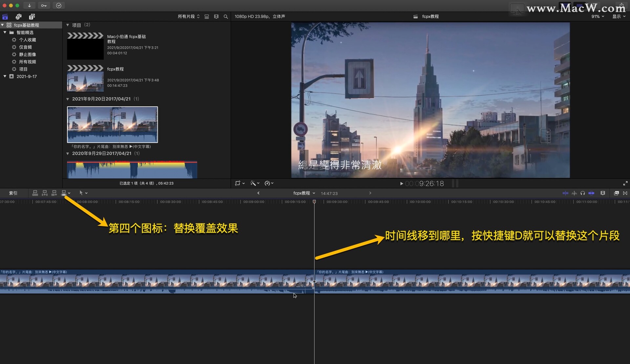Show the titles and generators sidebar
Screen dimensions: 630x364
pyautogui.click(x=32, y=16)
